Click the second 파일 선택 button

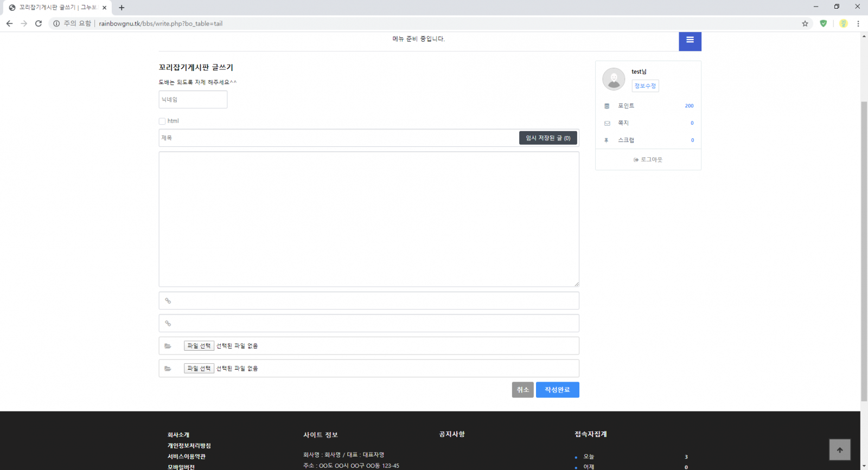point(199,369)
